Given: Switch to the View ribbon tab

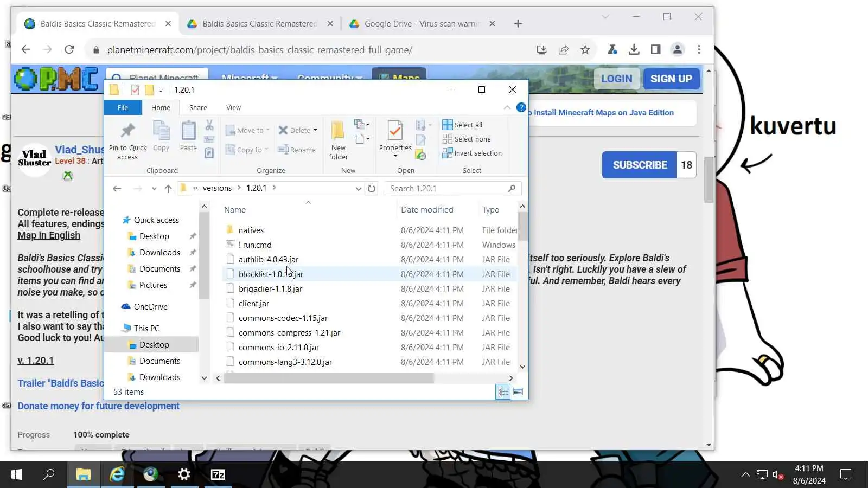Looking at the screenshot, I should [x=233, y=107].
